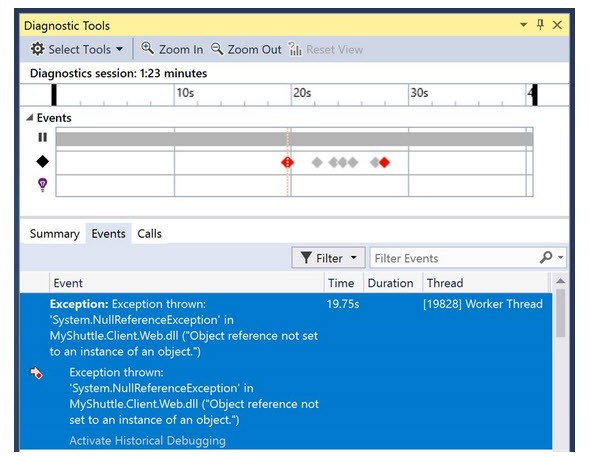
Task: Click the purple lightbulb track icon
Action: [x=43, y=185]
